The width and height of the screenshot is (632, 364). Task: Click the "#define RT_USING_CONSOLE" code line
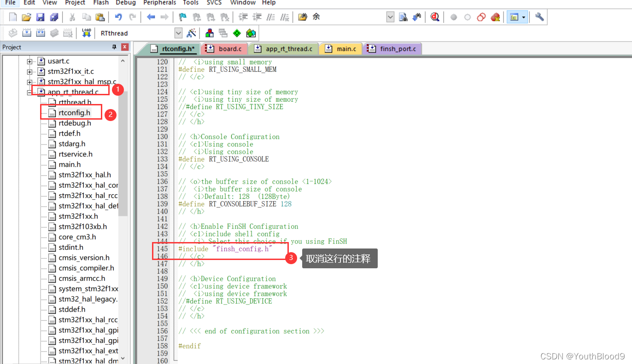tap(223, 159)
